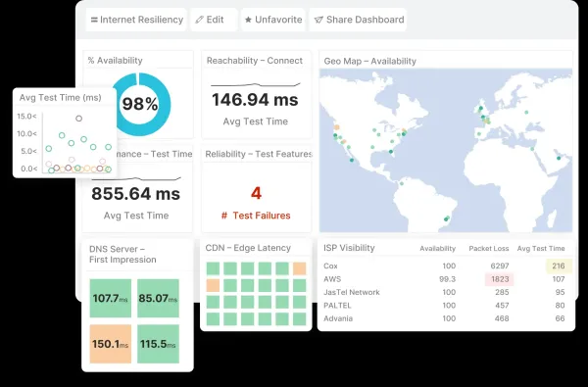Screen dimensions: 588x387
Task: Click the 6297 packet loss cell
Action: [500, 266]
